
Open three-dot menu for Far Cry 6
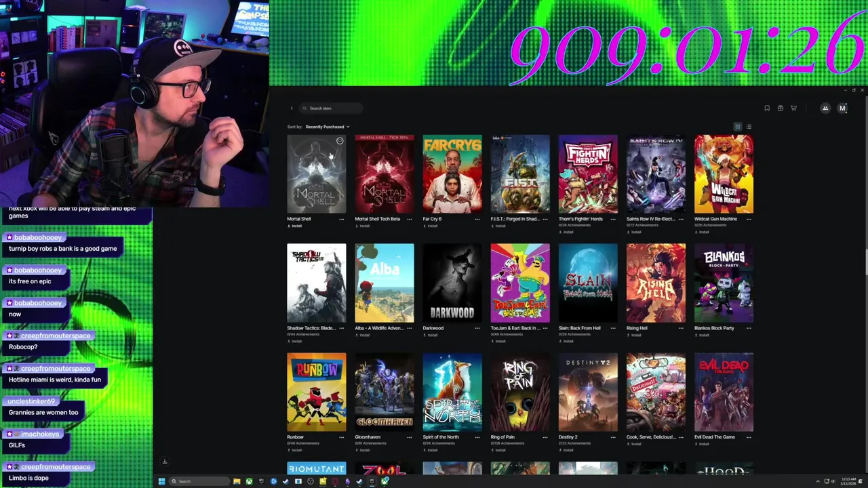477,219
